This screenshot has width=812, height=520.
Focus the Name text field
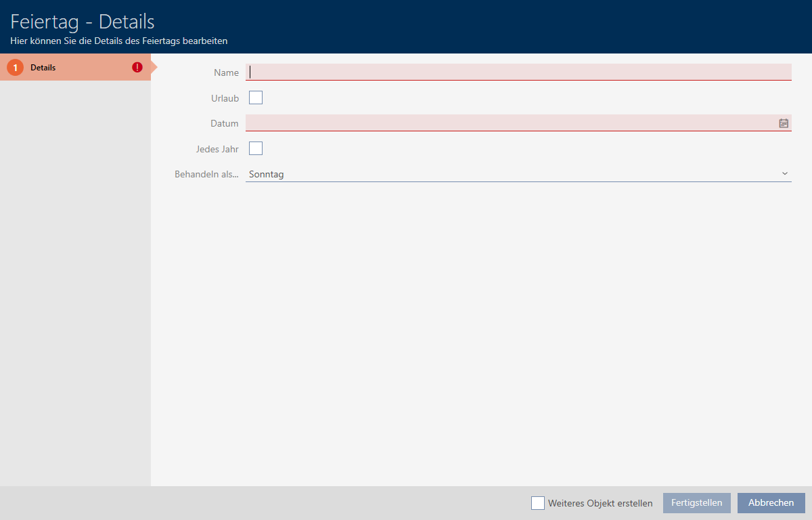click(x=518, y=72)
